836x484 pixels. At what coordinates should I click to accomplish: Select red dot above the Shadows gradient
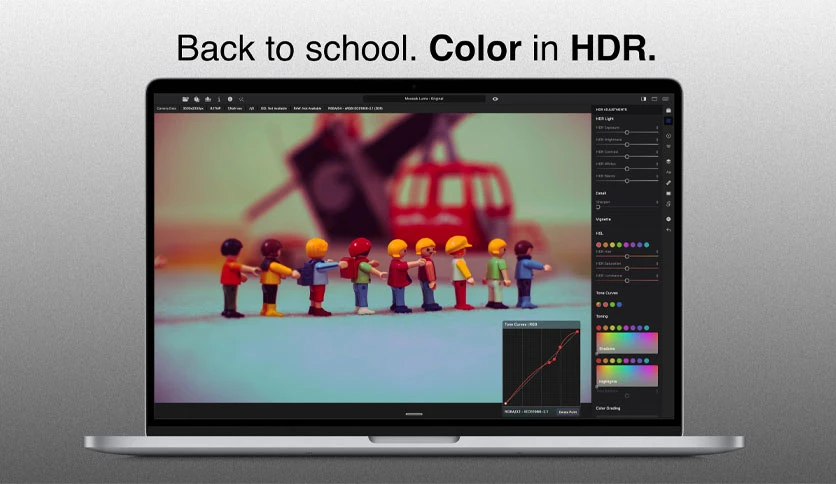pyautogui.click(x=599, y=328)
